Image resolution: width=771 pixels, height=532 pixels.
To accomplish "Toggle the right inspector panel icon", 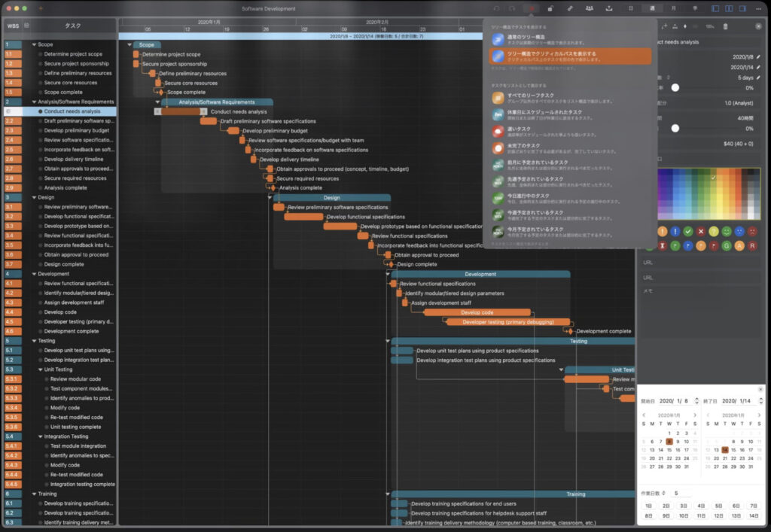I will [x=742, y=8].
